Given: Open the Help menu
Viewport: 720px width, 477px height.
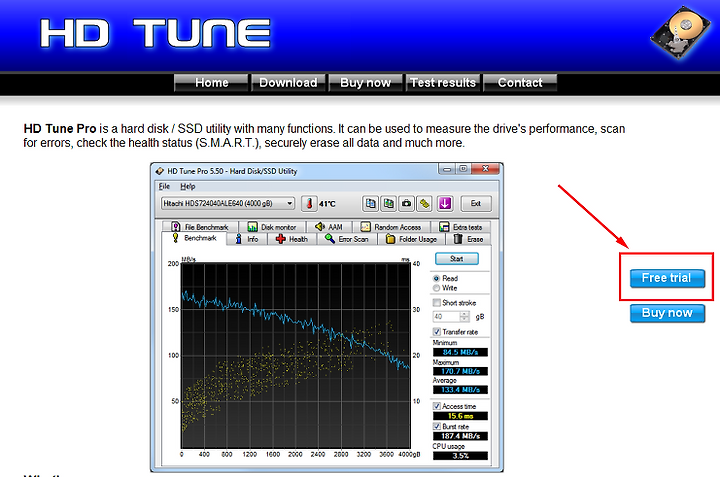Looking at the screenshot, I should (187, 186).
